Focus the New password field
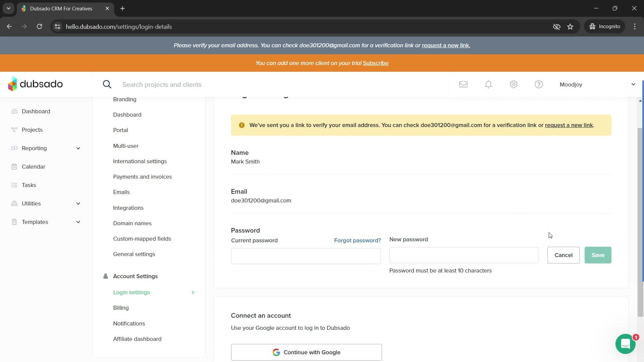Image resolution: width=644 pixels, height=362 pixels. [x=464, y=255]
